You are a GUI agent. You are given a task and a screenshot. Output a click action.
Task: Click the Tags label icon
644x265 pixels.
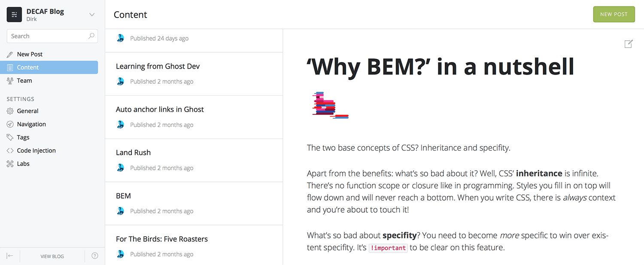(10, 137)
